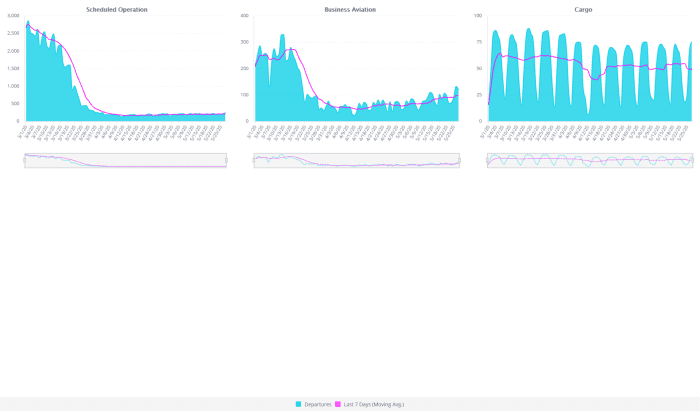Click the '2,500' y-axis label
The image size is (700, 411).
coord(14,33)
